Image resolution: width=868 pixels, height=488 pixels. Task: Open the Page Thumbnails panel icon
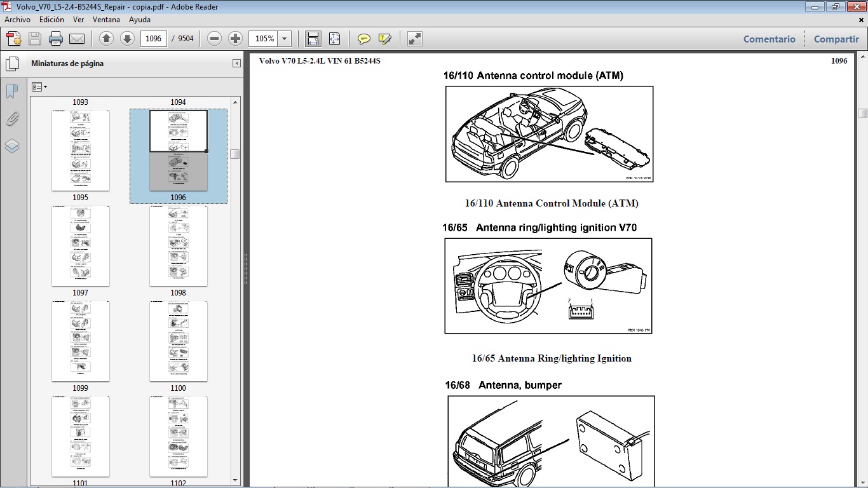(x=12, y=64)
